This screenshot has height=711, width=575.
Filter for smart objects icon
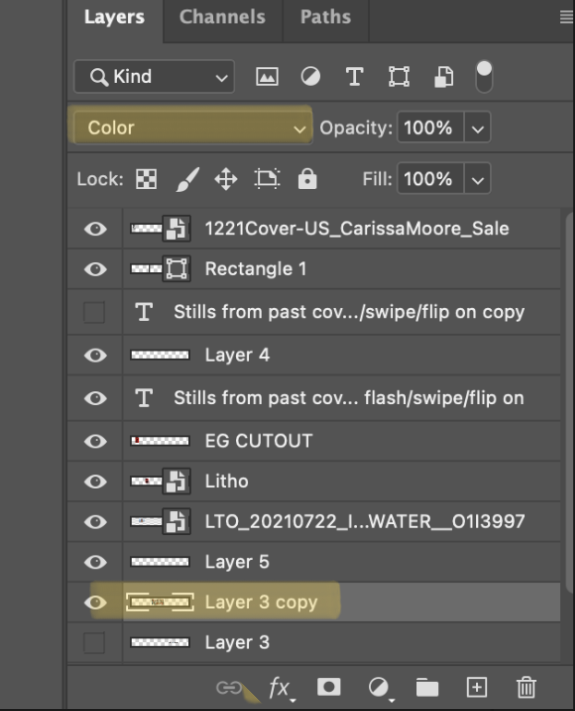443,77
